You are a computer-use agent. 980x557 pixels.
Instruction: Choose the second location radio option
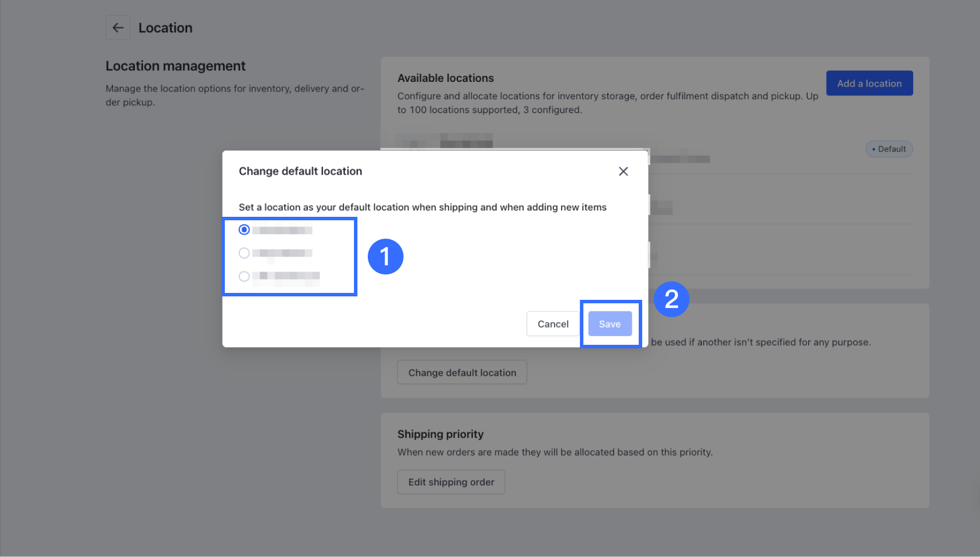point(244,253)
